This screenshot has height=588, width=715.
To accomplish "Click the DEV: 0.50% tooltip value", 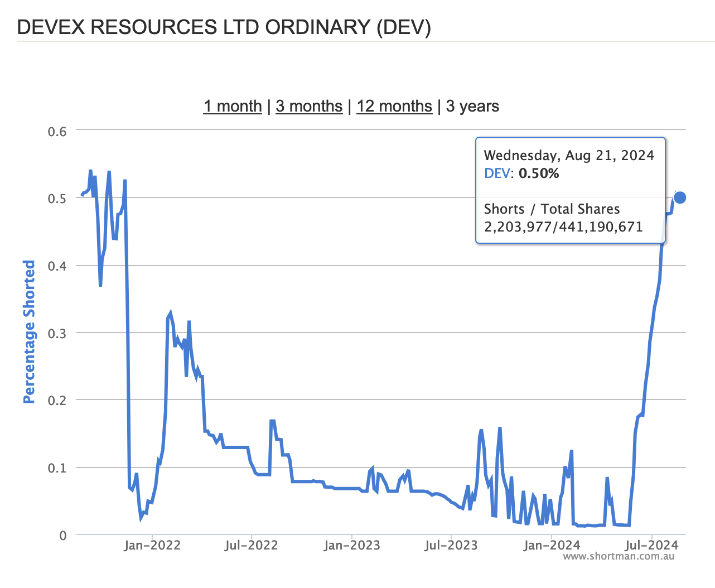I will [521, 173].
